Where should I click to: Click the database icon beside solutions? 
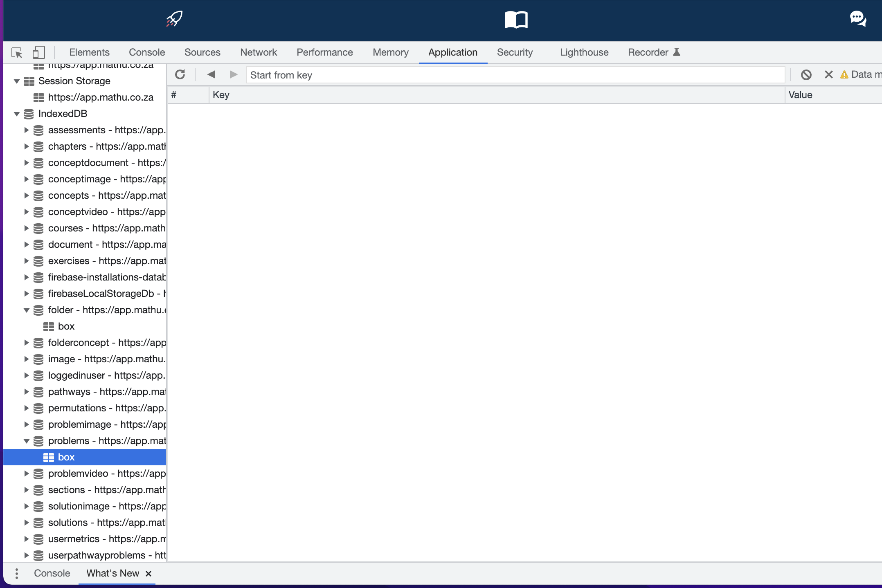pos(38,523)
